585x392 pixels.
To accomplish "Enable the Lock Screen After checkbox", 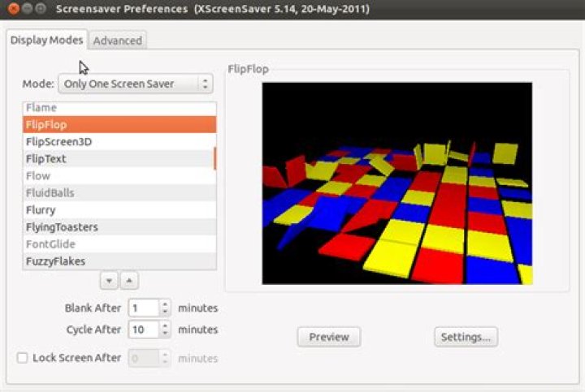I will pyautogui.click(x=23, y=358).
